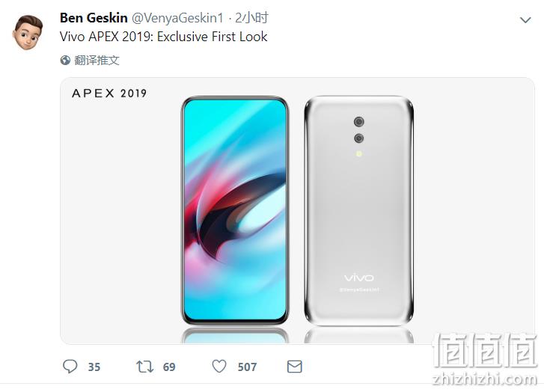This screenshot has height=392, width=544.
Task: Expand the tweet options chevron
Action: 525,20
